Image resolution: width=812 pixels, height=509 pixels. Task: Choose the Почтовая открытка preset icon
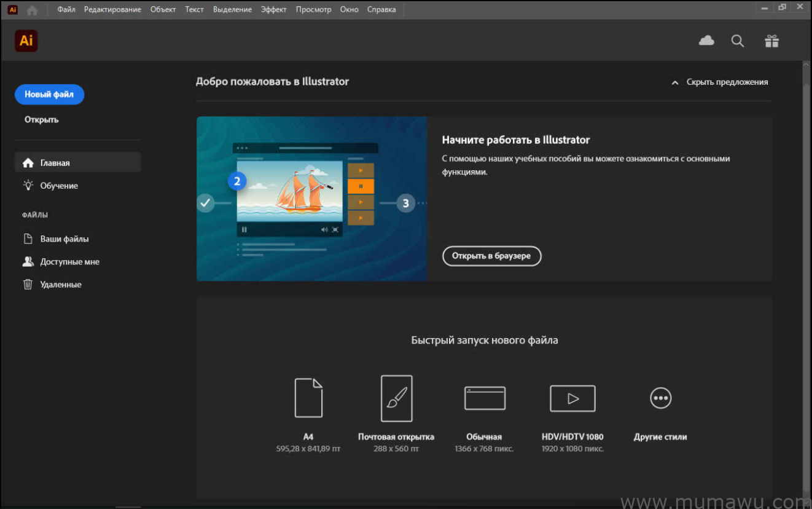tap(396, 398)
